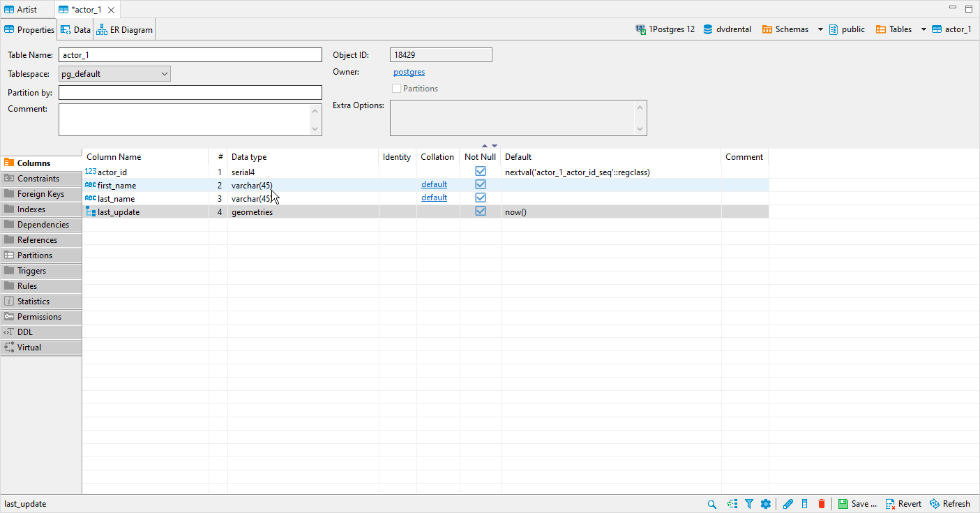Open the Constraints section
980x513 pixels.
pyautogui.click(x=41, y=179)
